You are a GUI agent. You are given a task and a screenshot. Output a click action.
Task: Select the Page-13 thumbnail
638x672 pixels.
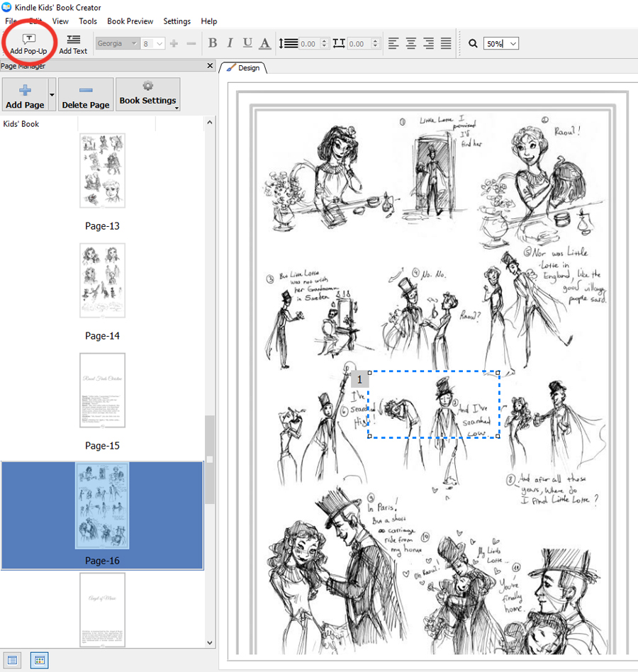pyautogui.click(x=102, y=171)
